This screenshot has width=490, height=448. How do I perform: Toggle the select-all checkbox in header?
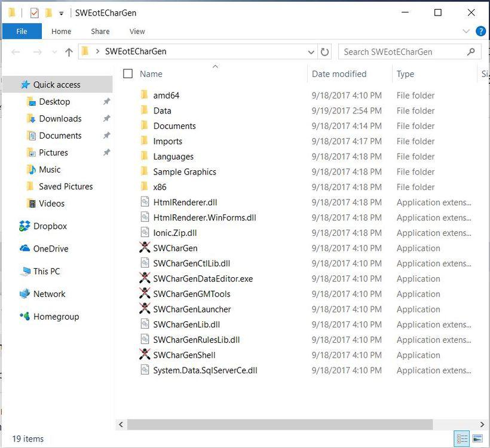(128, 74)
